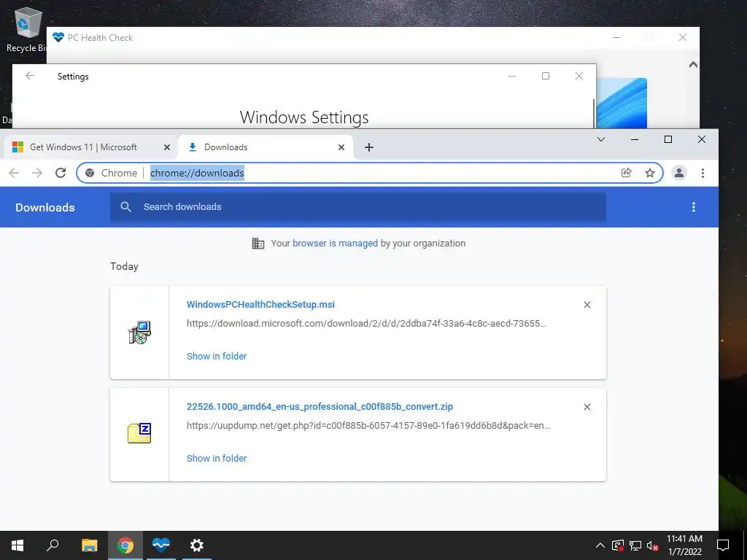747x560 pixels.
Task: Open the 22526.1000 convert.zip file link
Action: click(320, 407)
